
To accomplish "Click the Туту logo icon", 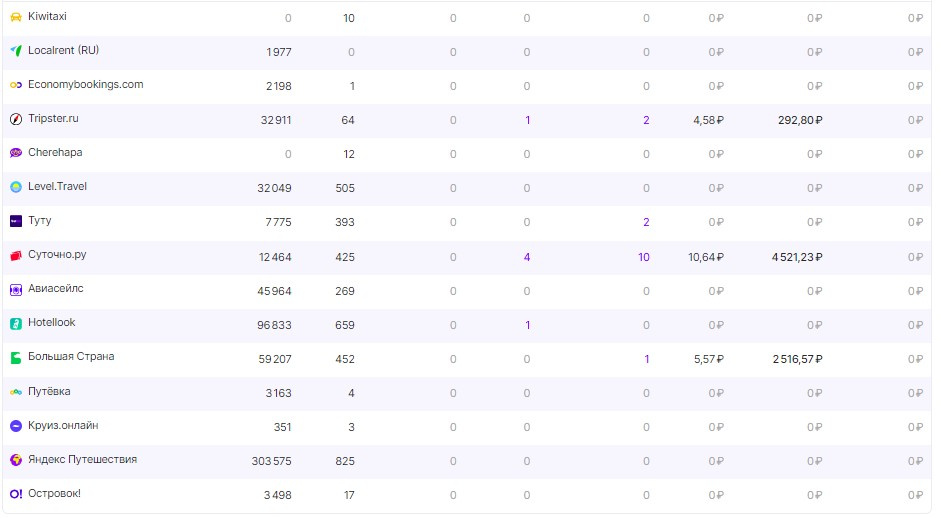I will coord(16,221).
